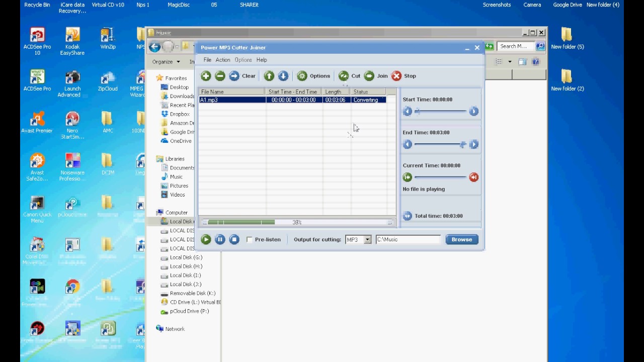The image size is (644, 362).
Task: Click the Nero StartSmart desktop icon
Action: coord(72,125)
